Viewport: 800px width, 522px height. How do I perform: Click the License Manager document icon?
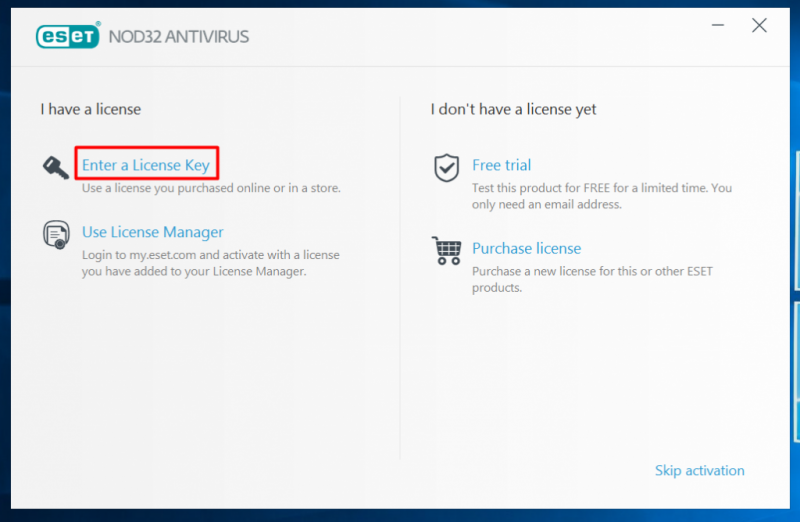(x=56, y=235)
